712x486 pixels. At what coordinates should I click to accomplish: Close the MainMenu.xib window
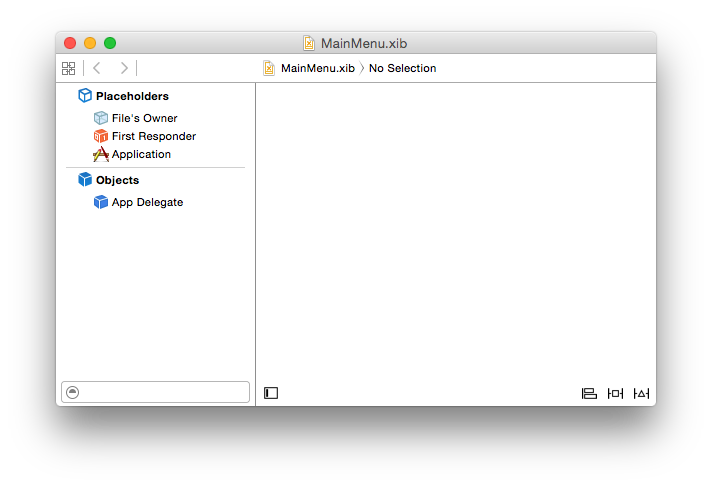[x=70, y=43]
